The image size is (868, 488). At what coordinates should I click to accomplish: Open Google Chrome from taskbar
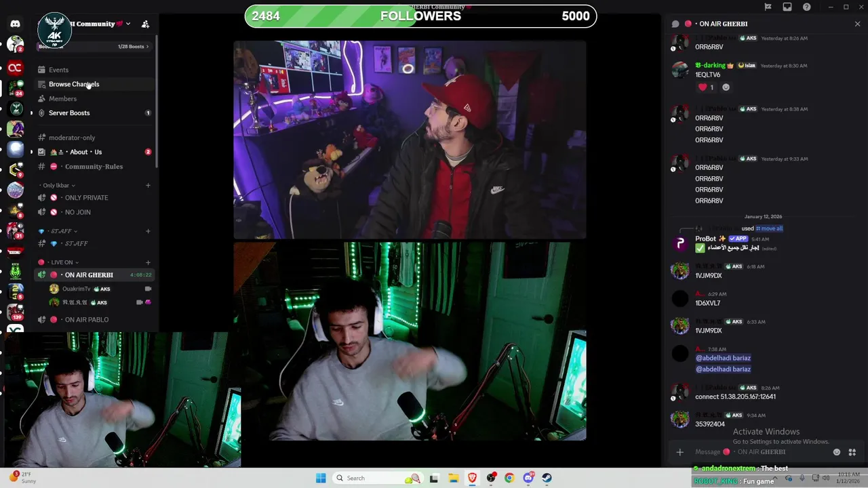(x=509, y=478)
